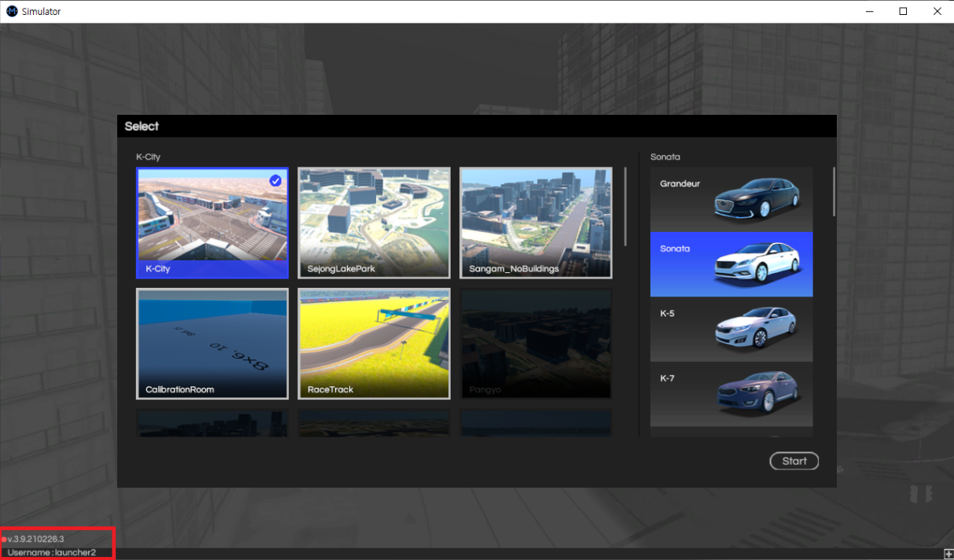Choose the Sonata vehicle

tap(731, 264)
